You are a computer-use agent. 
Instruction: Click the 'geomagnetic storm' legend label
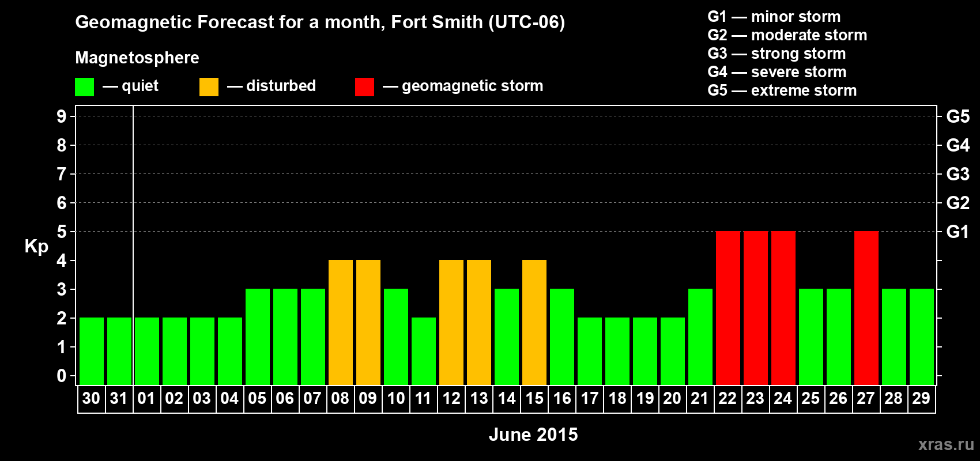coord(472,86)
